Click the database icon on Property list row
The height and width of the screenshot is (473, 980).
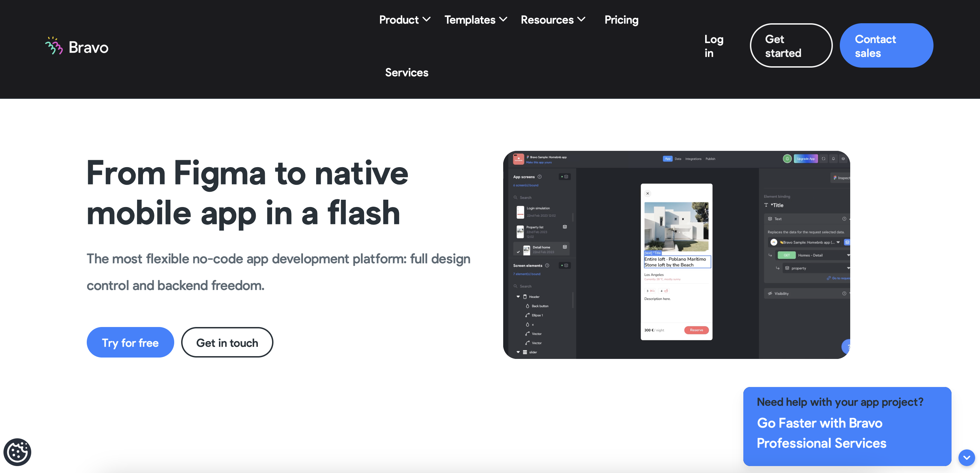pyautogui.click(x=565, y=227)
